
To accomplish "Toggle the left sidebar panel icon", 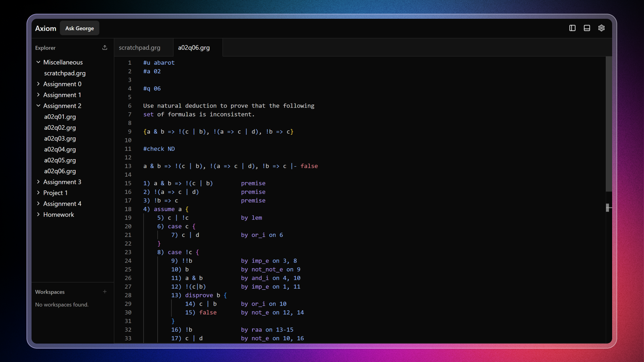I will [572, 28].
